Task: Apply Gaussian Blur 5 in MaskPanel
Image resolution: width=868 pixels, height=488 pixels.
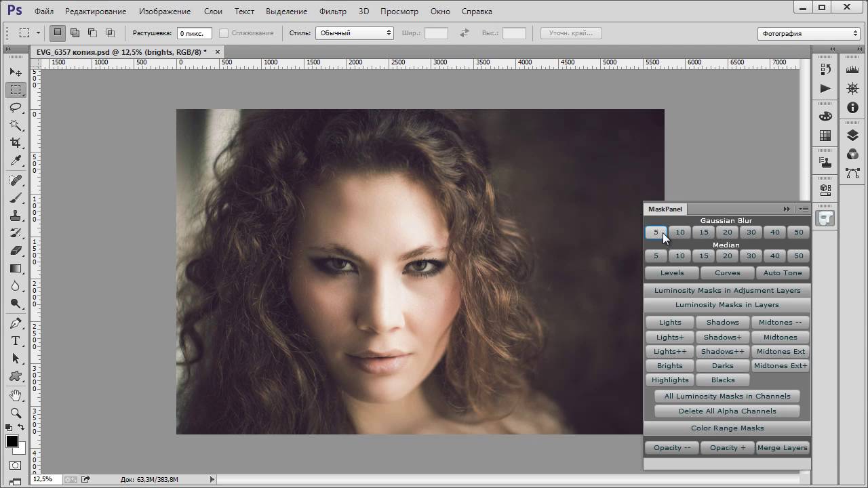Action: point(656,232)
